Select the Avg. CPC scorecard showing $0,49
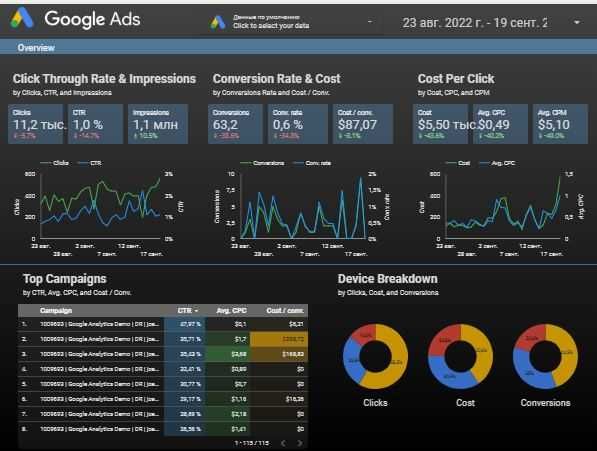Viewport: 597px width, 451px height. pyautogui.click(x=500, y=124)
